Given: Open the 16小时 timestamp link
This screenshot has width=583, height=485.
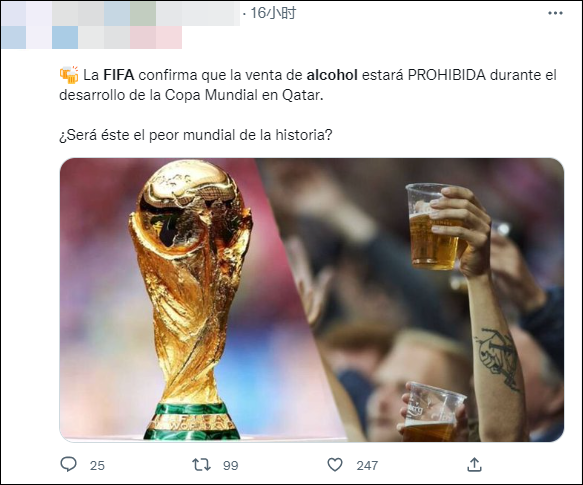Looking at the screenshot, I should [273, 13].
